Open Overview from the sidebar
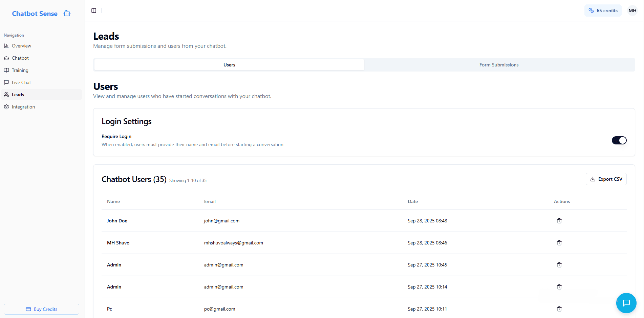 pyautogui.click(x=21, y=46)
